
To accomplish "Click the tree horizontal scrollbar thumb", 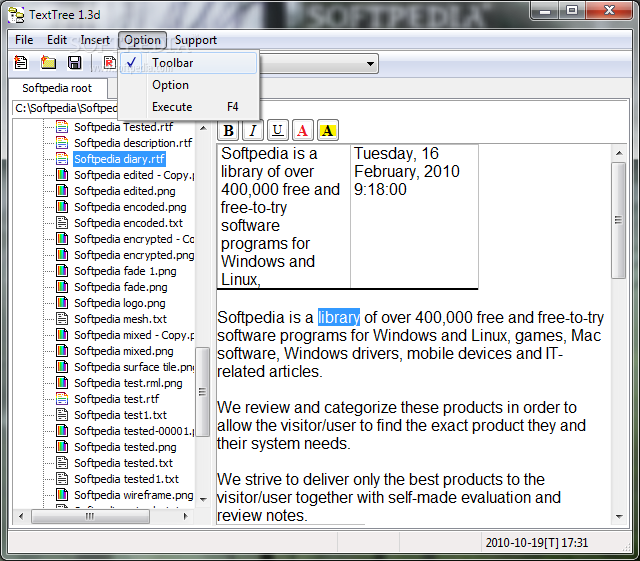I will [90, 516].
